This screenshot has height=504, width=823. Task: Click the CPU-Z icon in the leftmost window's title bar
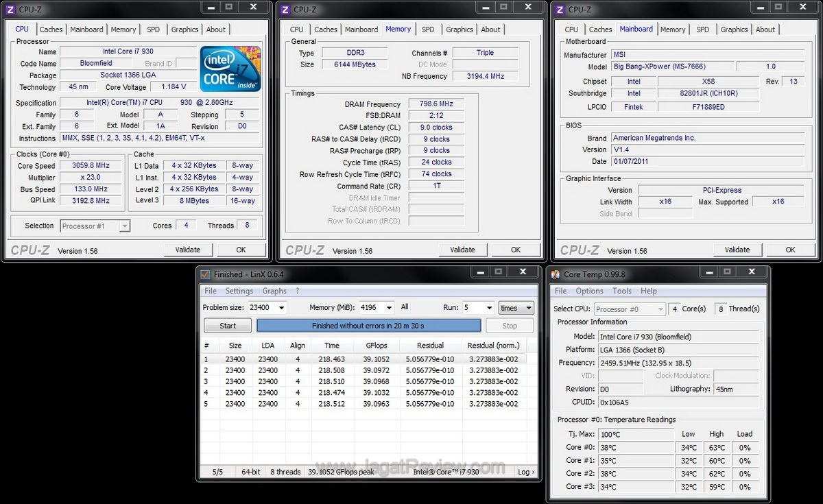[x=10, y=9]
